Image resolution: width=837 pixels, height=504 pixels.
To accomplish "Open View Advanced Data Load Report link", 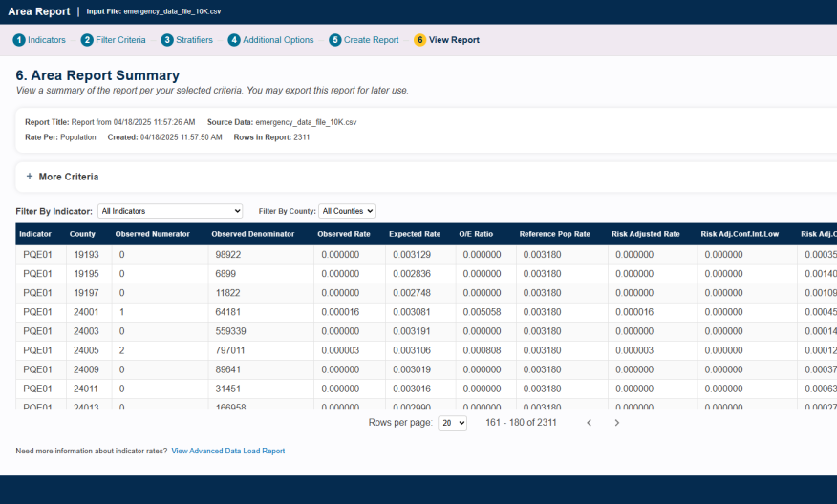I will point(227,451).
